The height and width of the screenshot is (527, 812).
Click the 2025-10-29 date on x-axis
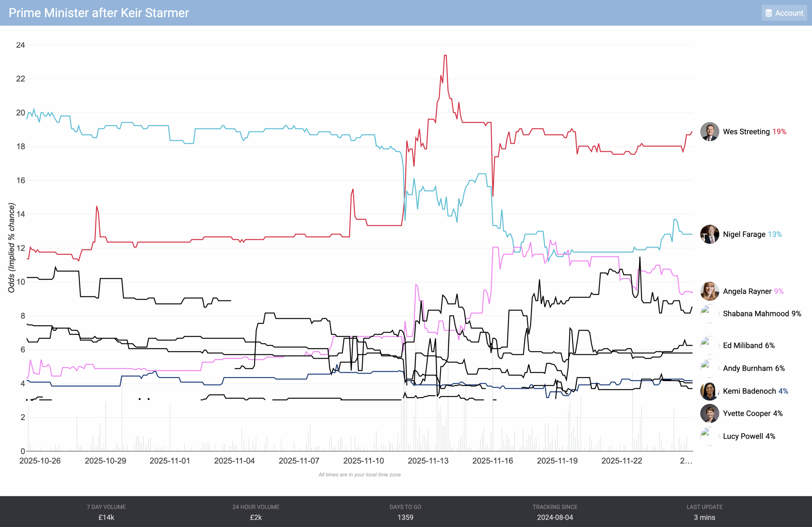click(x=105, y=461)
